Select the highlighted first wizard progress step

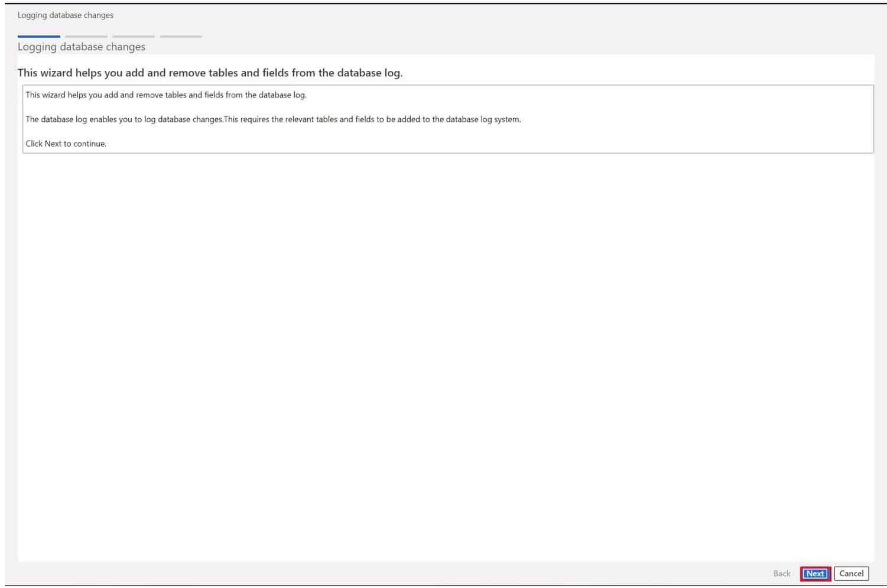(38, 36)
